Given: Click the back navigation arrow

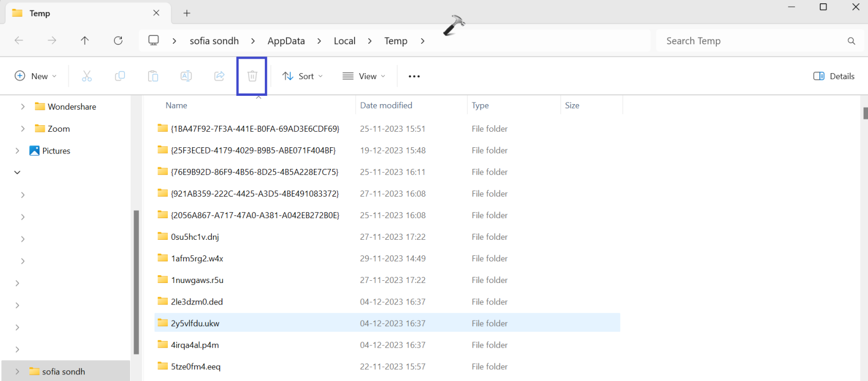Looking at the screenshot, I should tap(18, 40).
